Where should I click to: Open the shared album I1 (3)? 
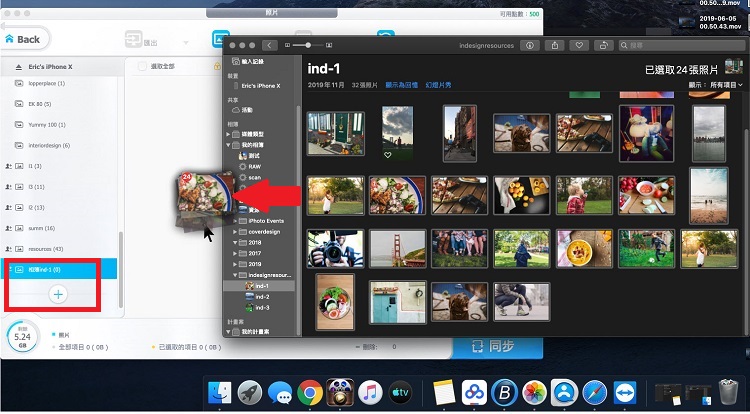click(35, 166)
